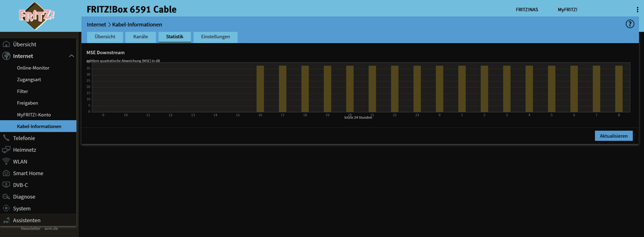Open Filter in the sidebar
The height and width of the screenshot is (237, 644).
[x=23, y=91]
